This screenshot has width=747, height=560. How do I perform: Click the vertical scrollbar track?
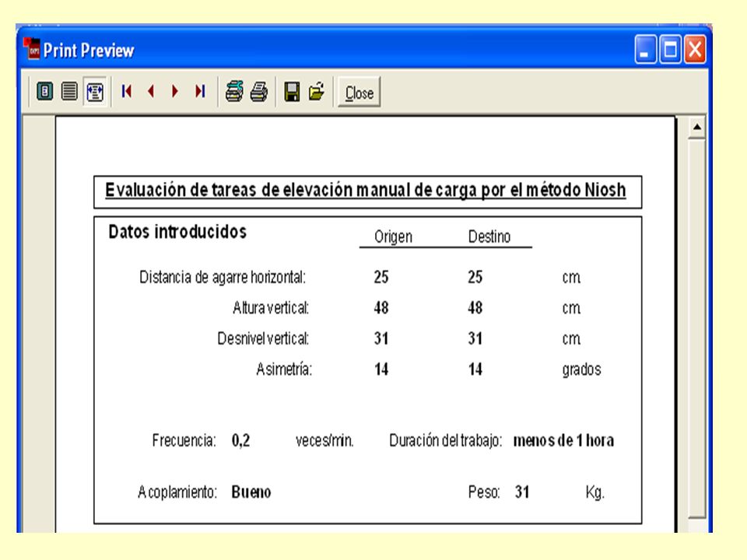(697, 327)
